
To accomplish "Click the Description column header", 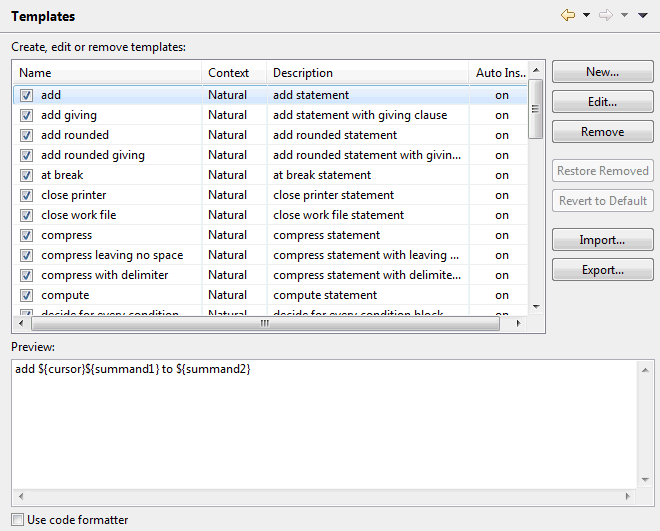I will point(366,73).
